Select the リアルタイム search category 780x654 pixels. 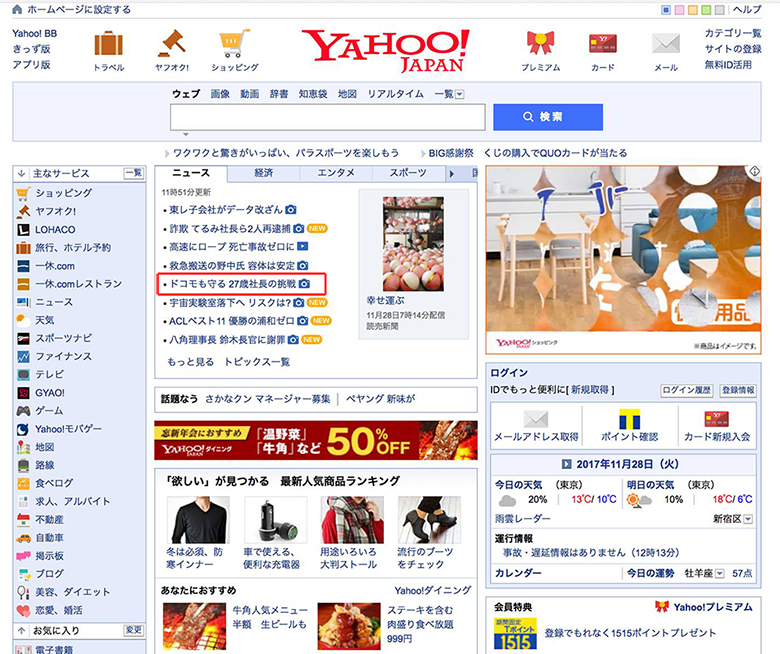(395, 94)
